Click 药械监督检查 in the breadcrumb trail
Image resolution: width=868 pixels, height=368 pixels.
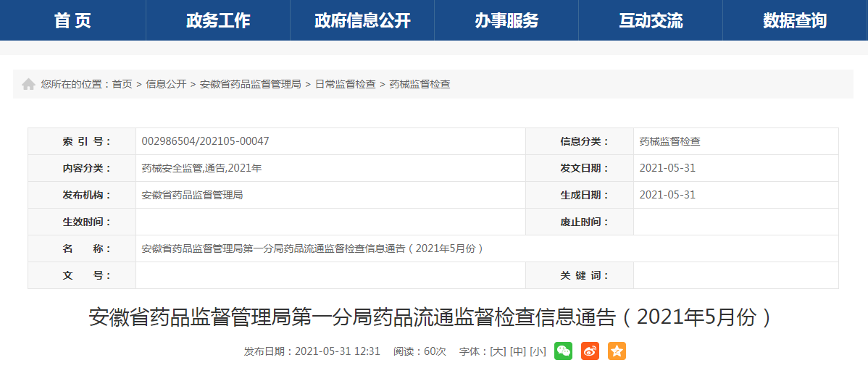(x=420, y=84)
